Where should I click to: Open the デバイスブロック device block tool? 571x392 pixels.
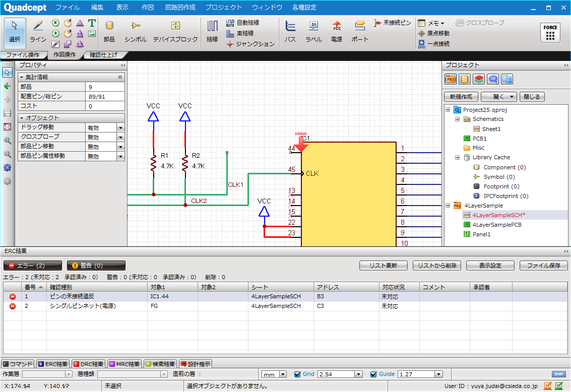coord(175,31)
